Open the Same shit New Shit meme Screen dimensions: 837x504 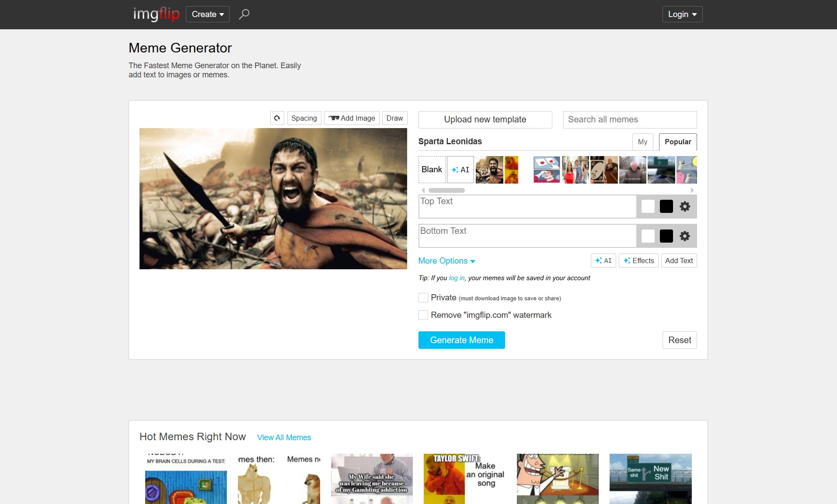click(x=650, y=479)
